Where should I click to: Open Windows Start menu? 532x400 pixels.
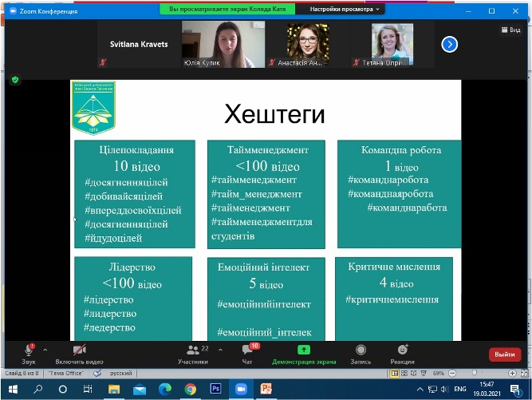(13, 389)
